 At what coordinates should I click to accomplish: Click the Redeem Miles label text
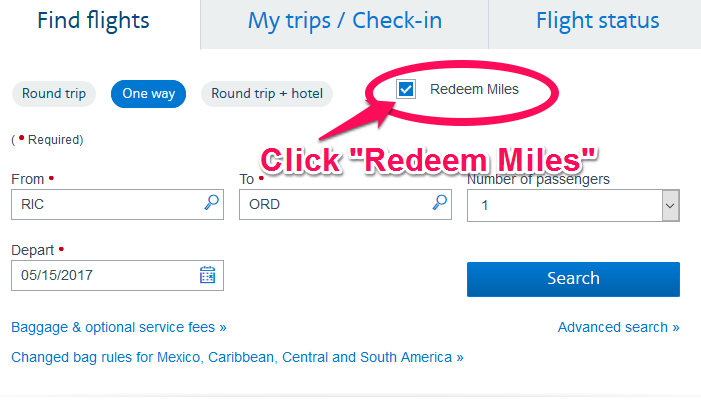(474, 89)
